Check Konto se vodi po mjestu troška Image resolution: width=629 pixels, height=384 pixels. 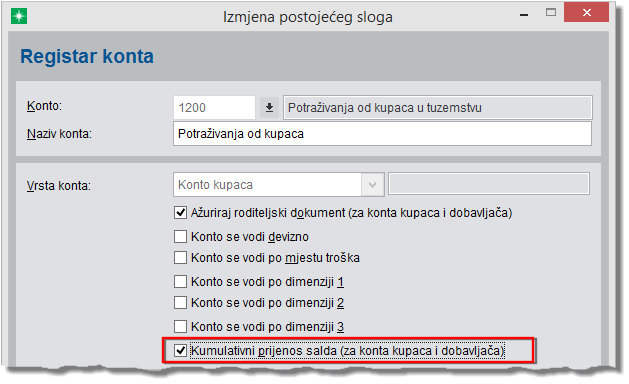point(181,258)
